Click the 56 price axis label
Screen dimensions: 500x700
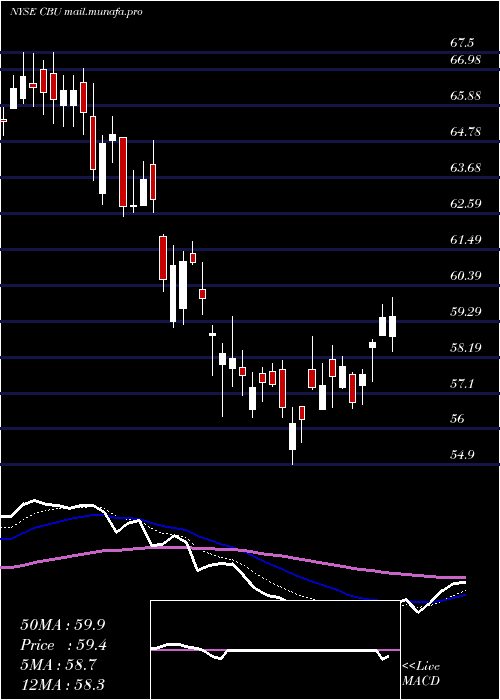(458, 419)
